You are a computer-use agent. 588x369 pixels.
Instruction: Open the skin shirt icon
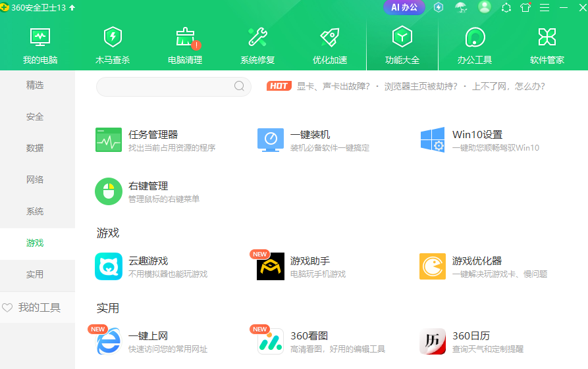(x=525, y=7)
